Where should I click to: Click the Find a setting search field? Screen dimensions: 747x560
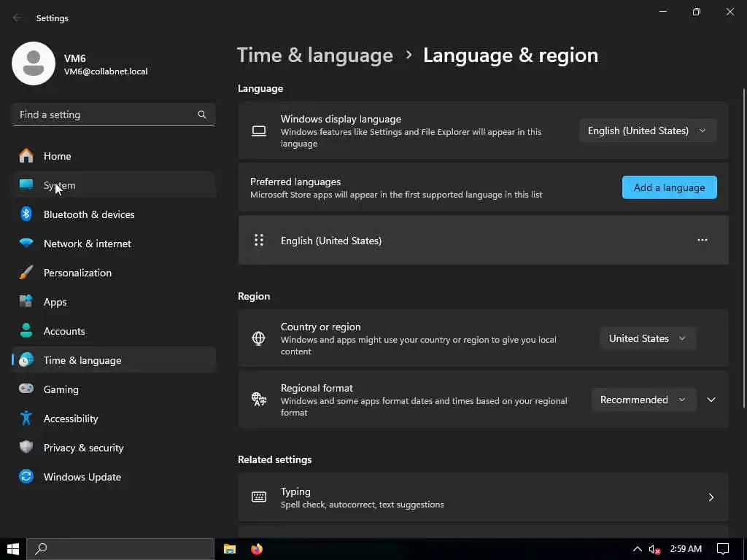pos(113,114)
